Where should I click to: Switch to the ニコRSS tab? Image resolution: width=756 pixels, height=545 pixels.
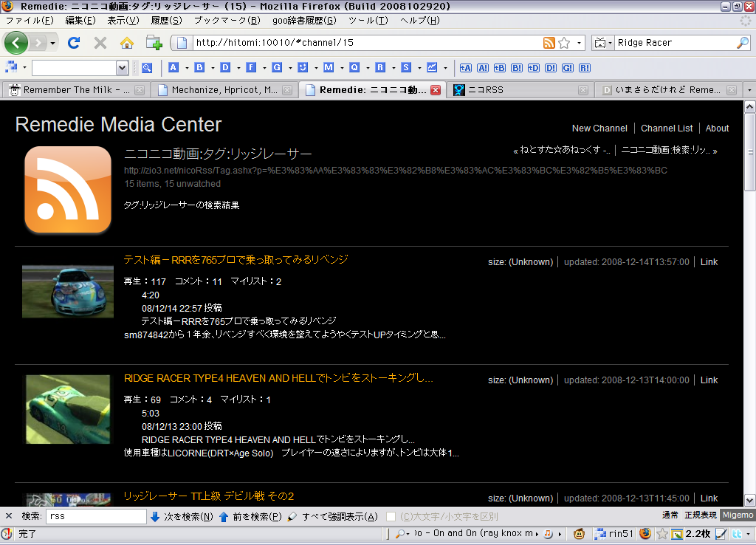pos(520,89)
